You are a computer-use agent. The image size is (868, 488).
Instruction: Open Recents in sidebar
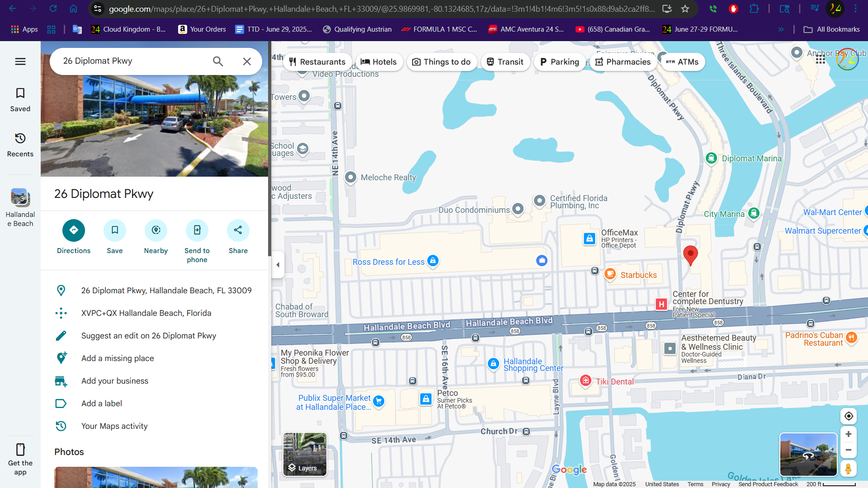[x=20, y=145]
